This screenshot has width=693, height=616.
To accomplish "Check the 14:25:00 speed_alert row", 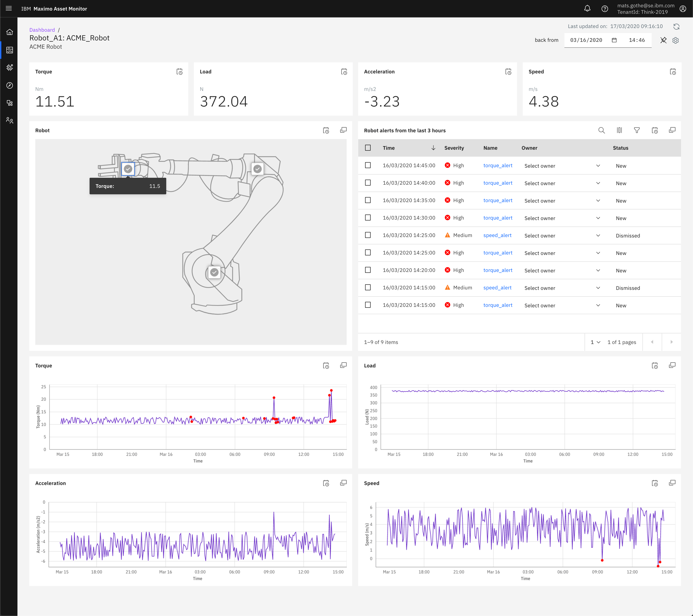I will click(368, 235).
